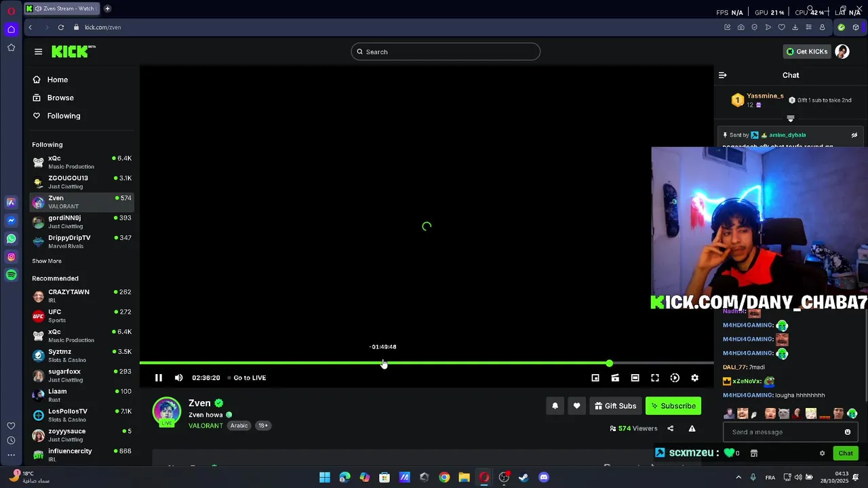The height and width of the screenshot is (488, 868).
Task: Open the video player settings gear
Action: click(694, 378)
